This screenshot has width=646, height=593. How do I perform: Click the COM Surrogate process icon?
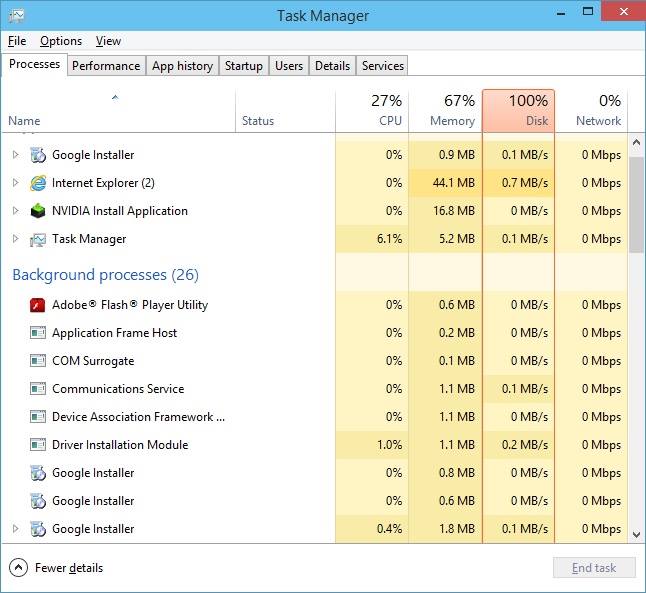(x=38, y=361)
